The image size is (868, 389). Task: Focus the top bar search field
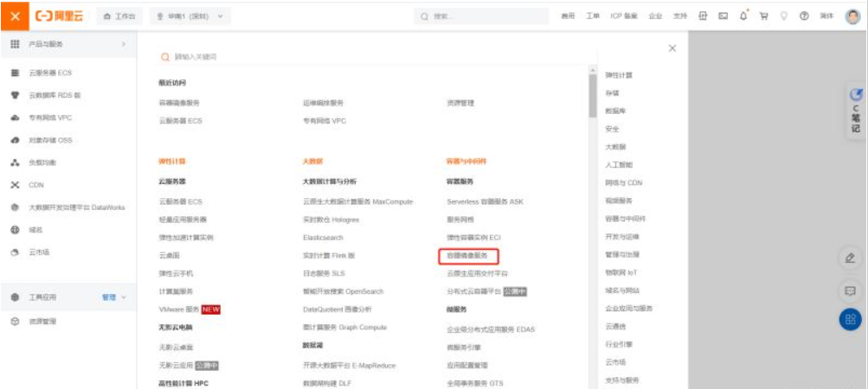[x=482, y=16]
